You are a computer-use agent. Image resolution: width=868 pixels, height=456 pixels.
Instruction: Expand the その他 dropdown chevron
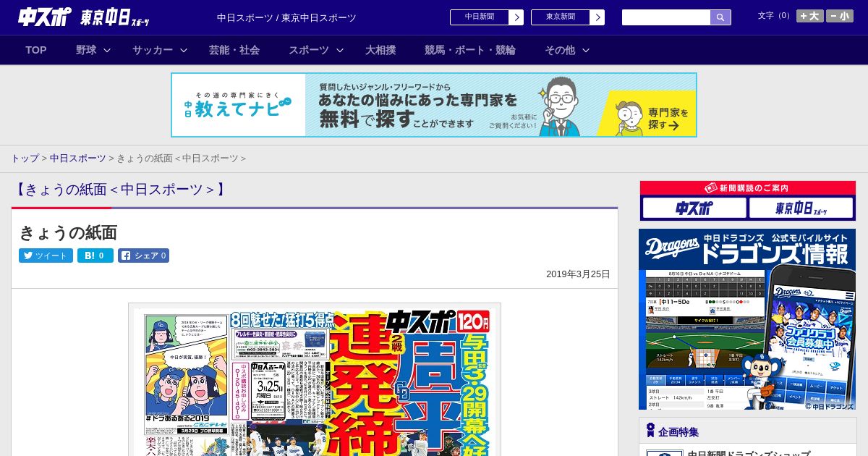point(586,50)
